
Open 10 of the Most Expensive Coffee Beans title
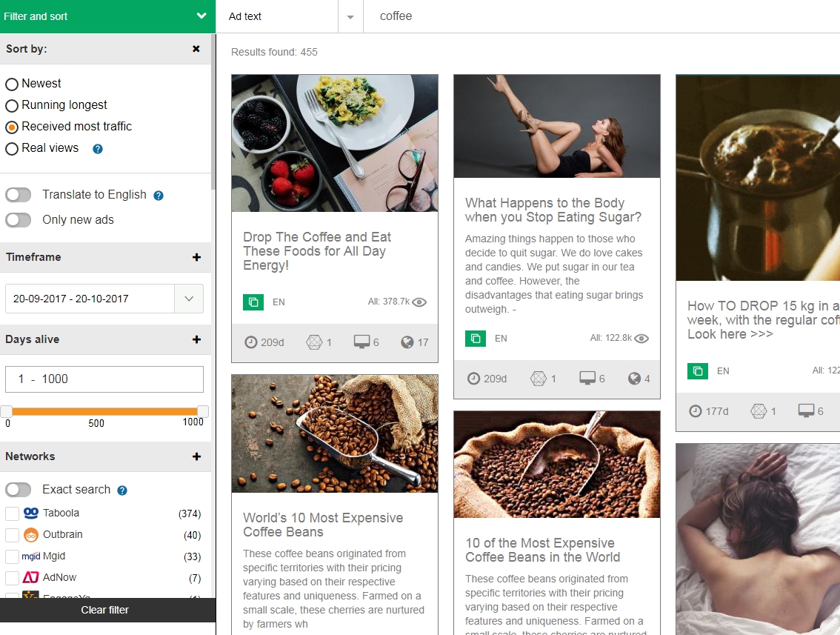pyautogui.click(x=542, y=551)
